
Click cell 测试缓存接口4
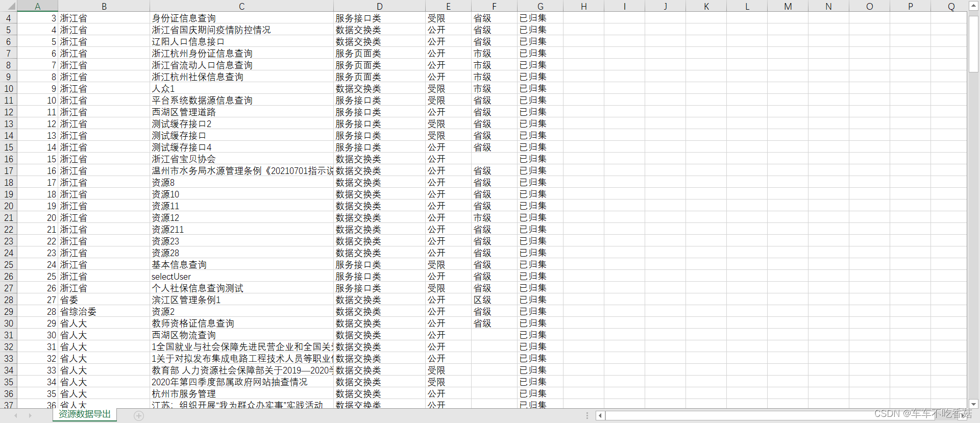coord(242,147)
